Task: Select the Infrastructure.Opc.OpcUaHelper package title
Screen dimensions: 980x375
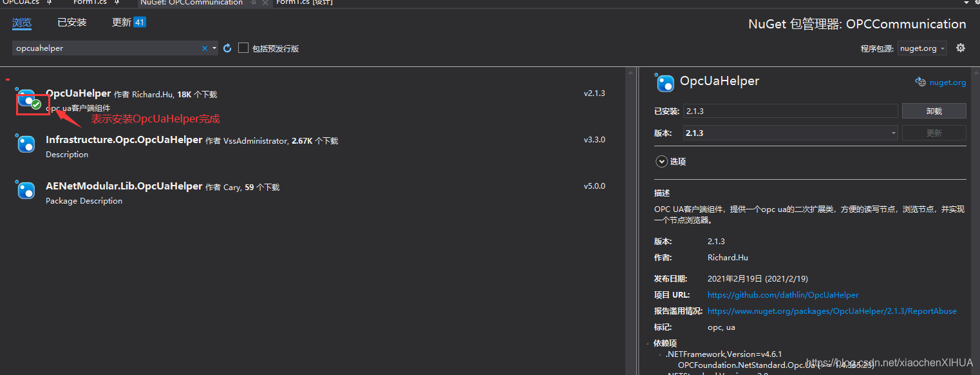Action: [x=124, y=140]
